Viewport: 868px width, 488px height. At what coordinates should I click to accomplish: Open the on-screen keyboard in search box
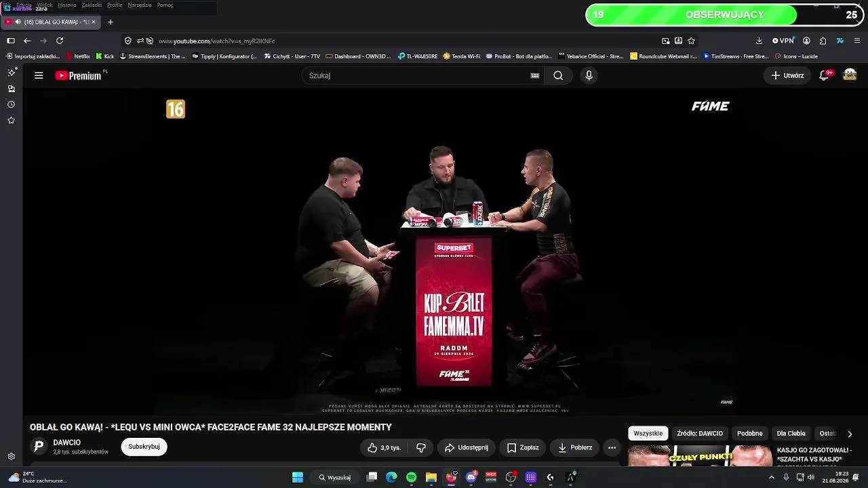click(535, 76)
